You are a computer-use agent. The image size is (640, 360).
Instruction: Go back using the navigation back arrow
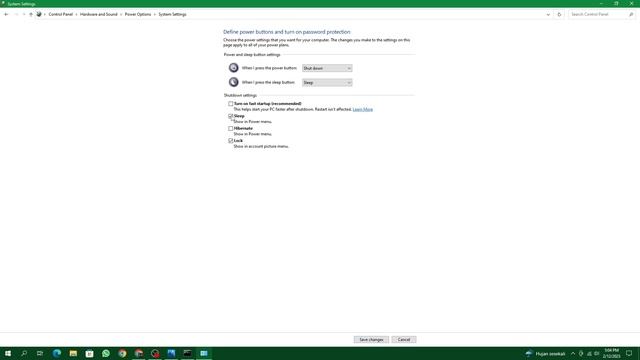[x=6, y=14]
